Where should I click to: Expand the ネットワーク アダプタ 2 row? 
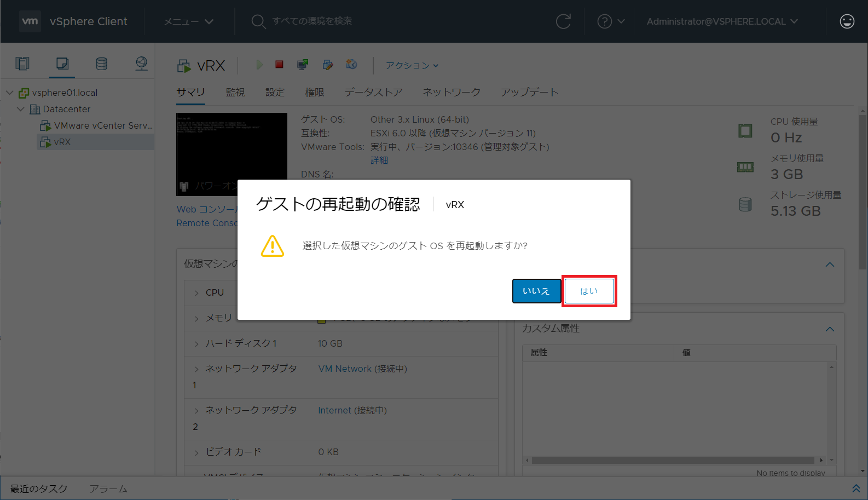tap(196, 411)
